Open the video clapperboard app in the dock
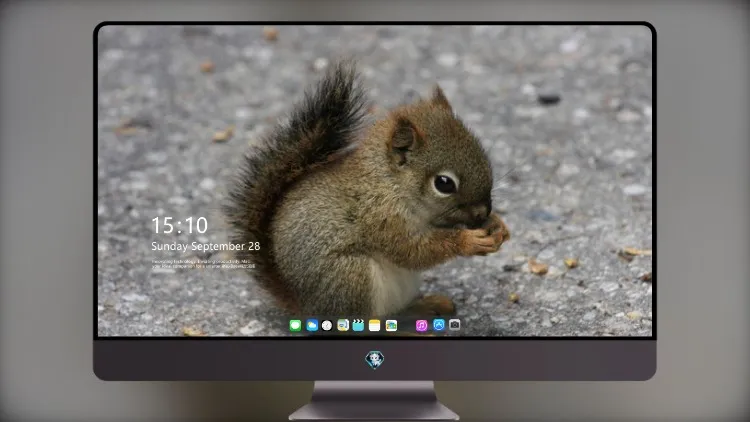This screenshot has height=422, width=750. [x=358, y=325]
